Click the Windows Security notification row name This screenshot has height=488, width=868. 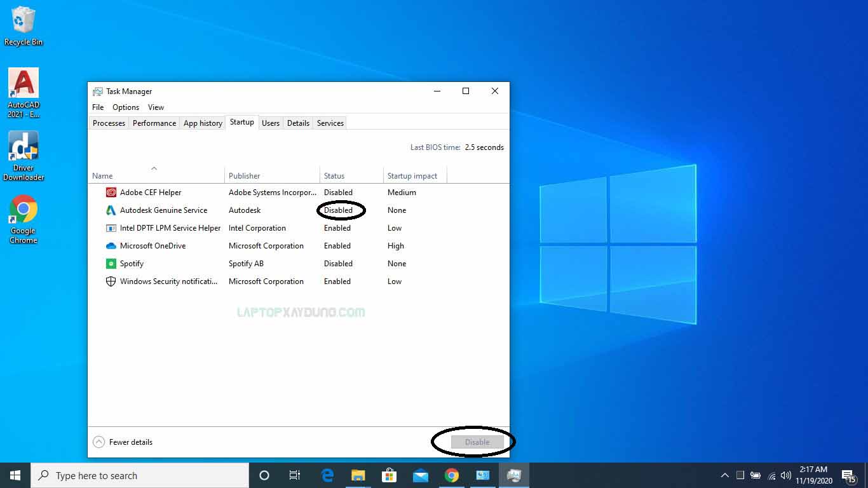(168, 281)
